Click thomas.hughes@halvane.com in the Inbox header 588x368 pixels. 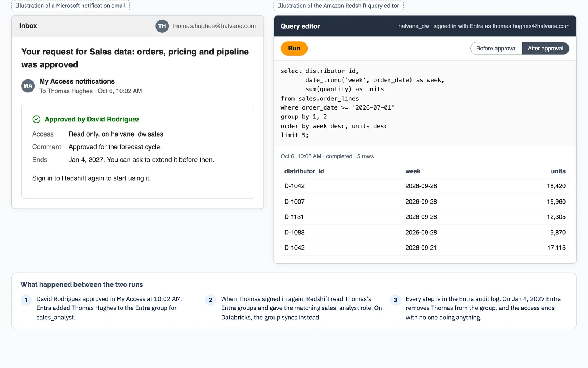(214, 26)
